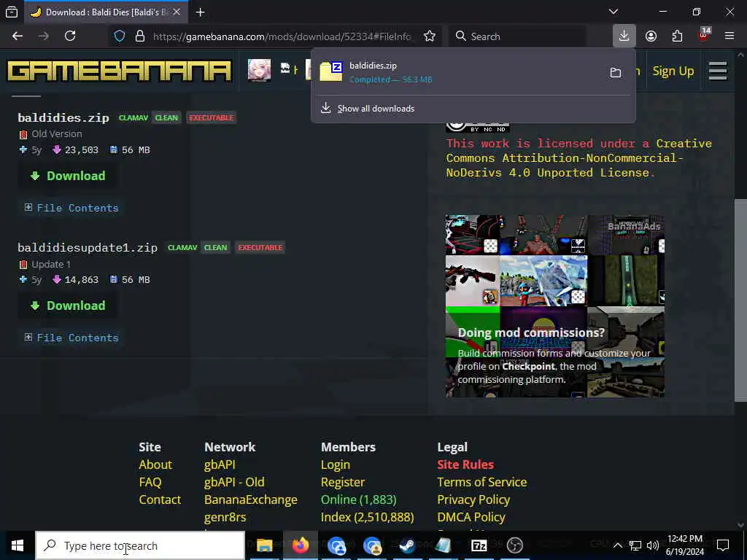747x560 pixels.
Task: Open OBS Studio from the taskbar
Action: tap(514, 545)
